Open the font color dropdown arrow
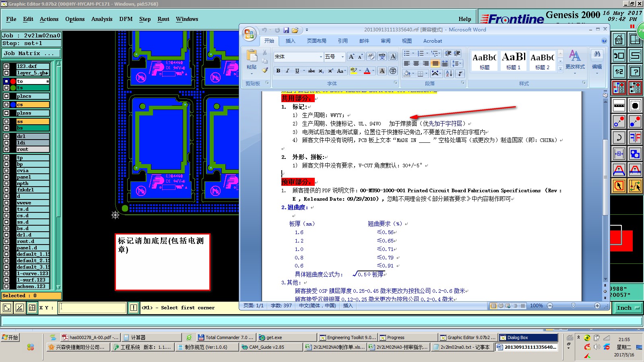 tap(373, 71)
